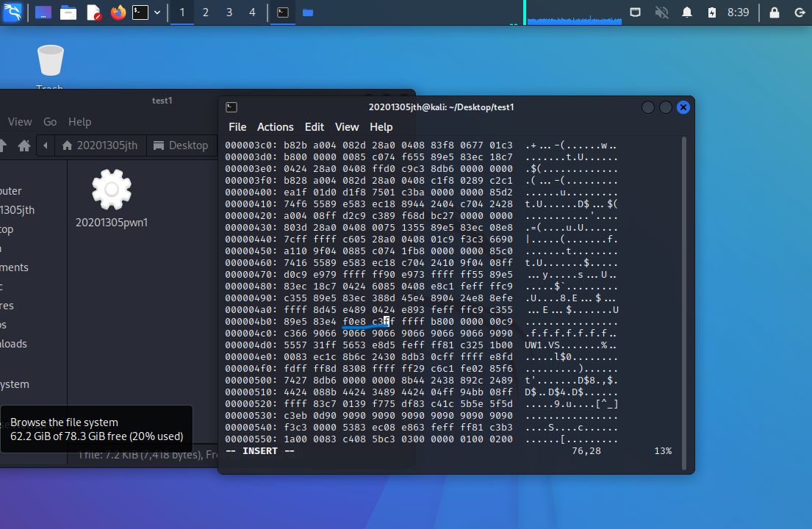
Task: Click the terminal window title icon
Action: pos(231,107)
